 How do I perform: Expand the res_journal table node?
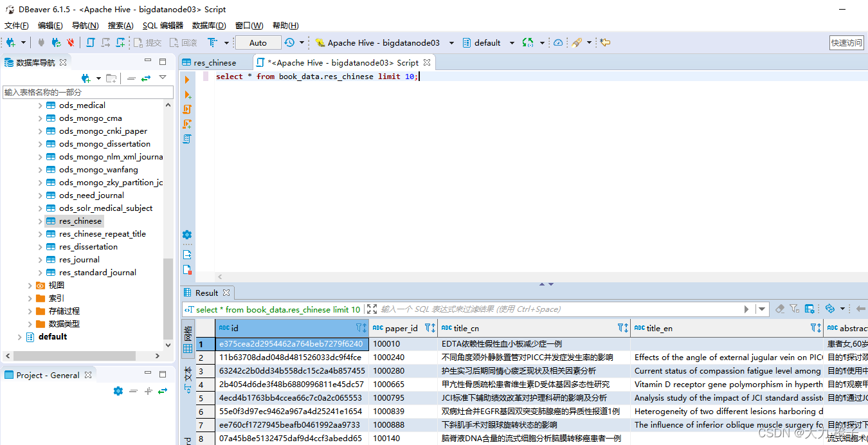pos(40,260)
